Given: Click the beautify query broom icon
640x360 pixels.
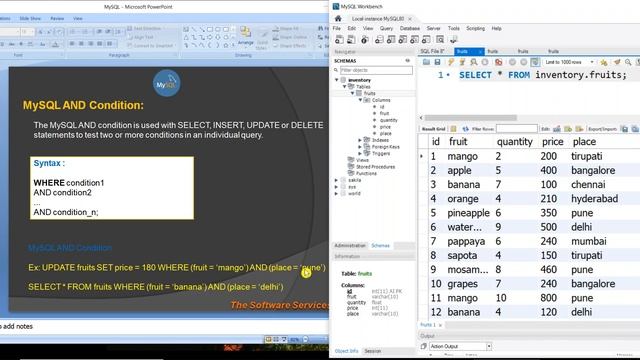Looking at the screenshot, I should point(617,62).
